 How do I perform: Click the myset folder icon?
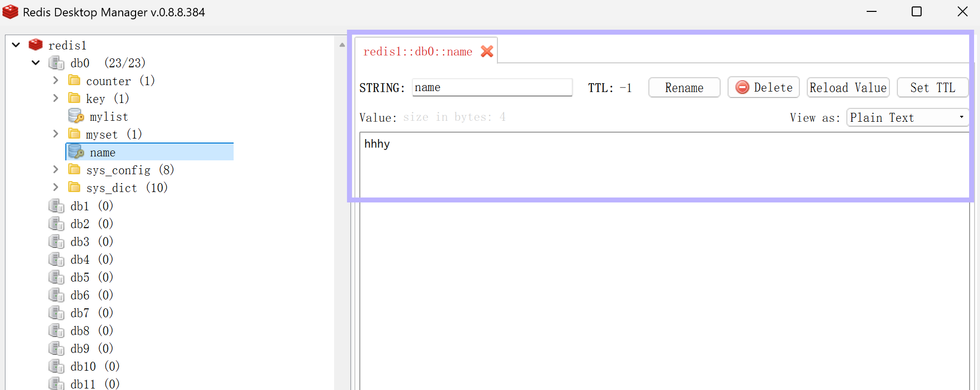pos(74,134)
